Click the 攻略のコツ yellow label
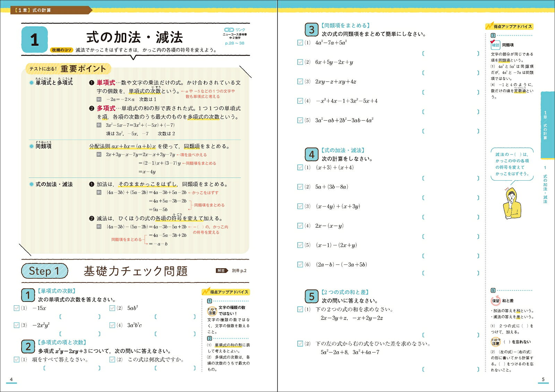 pos(62,50)
